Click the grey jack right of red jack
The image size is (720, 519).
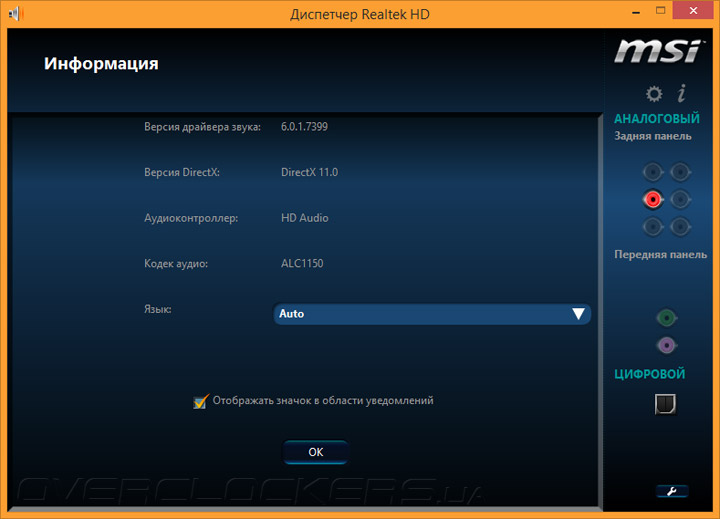[680, 199]
